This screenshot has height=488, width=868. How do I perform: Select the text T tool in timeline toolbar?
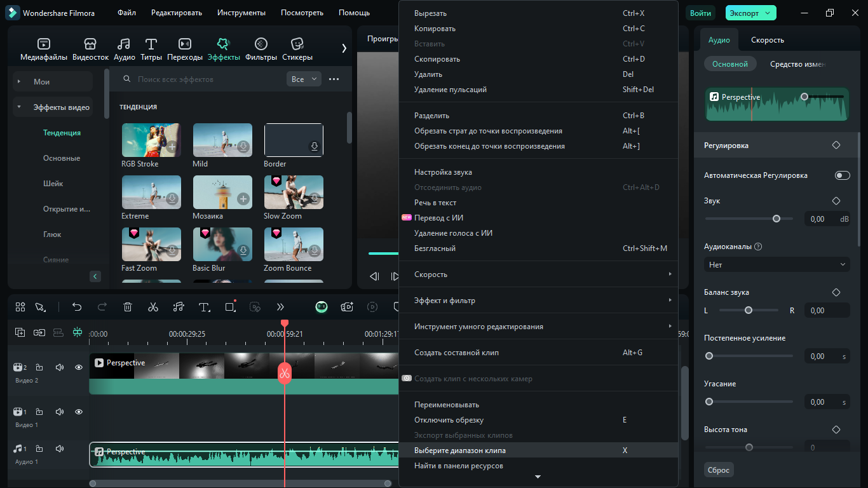coord(204,307)
